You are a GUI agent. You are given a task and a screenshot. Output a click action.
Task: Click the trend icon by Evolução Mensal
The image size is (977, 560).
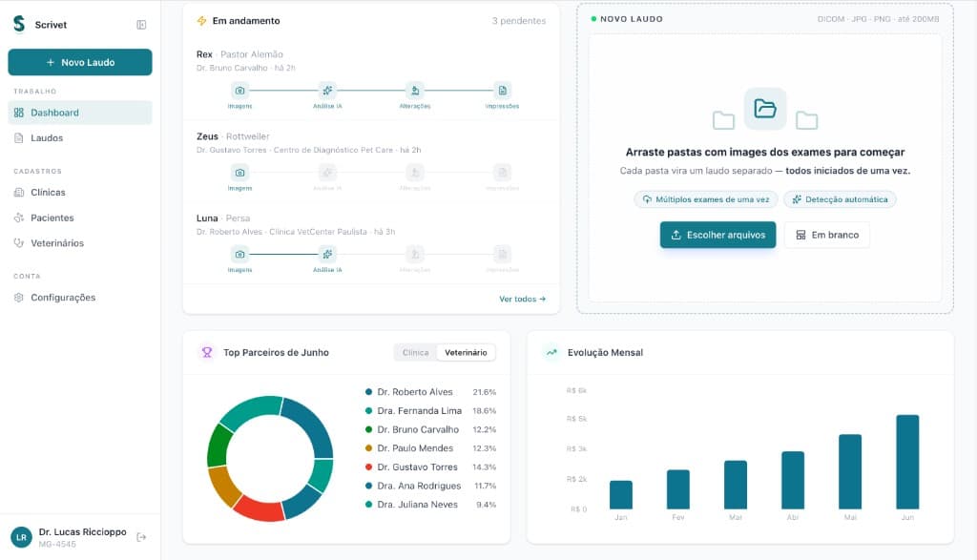(551, 353)
